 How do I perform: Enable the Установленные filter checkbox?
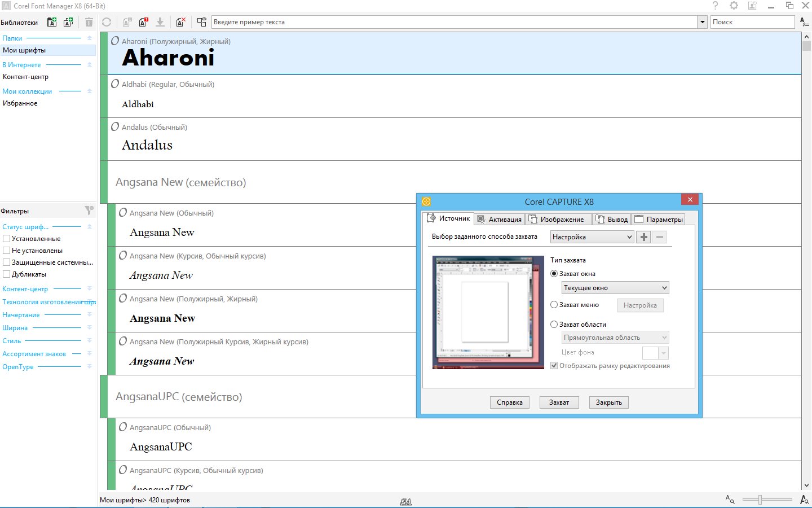(7, 239)
